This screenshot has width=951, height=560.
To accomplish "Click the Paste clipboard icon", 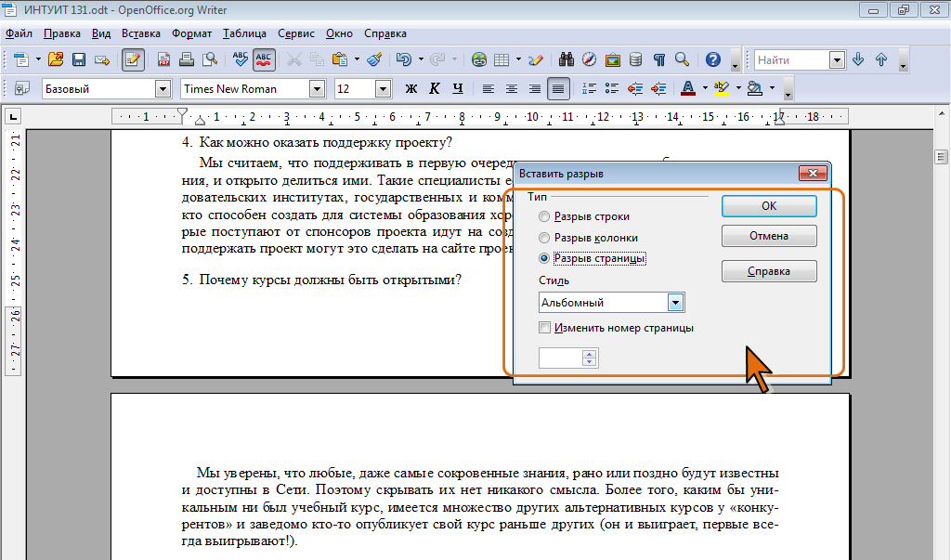I will pyautogui.click(x=340, y=59).
